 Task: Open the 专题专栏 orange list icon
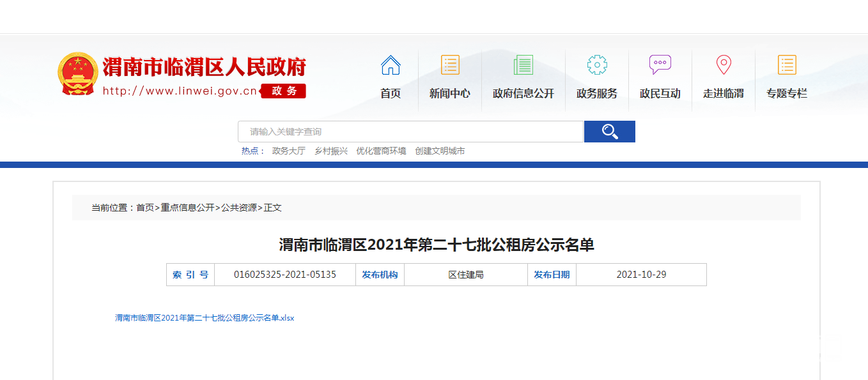786,65
